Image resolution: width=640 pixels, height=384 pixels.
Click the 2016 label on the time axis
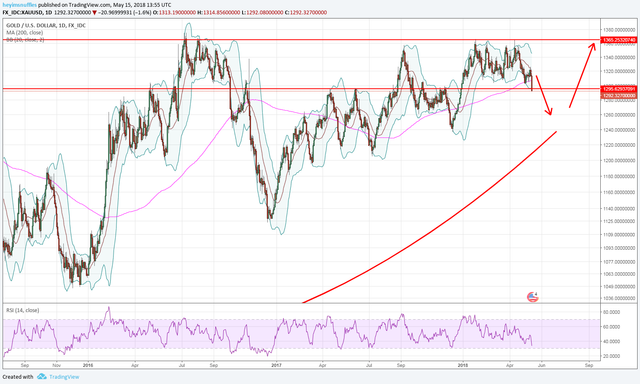click(x=88, y=365)
